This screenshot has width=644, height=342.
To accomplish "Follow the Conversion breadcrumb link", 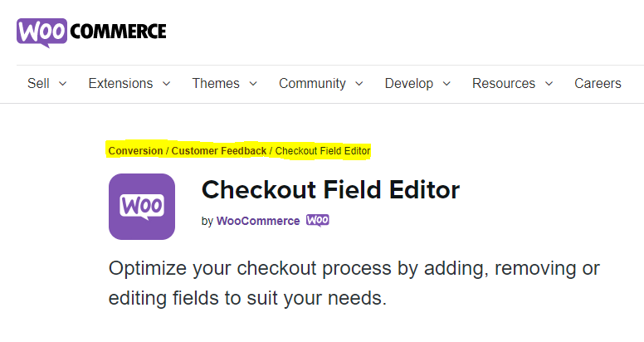I will click(x=135, y=151).
